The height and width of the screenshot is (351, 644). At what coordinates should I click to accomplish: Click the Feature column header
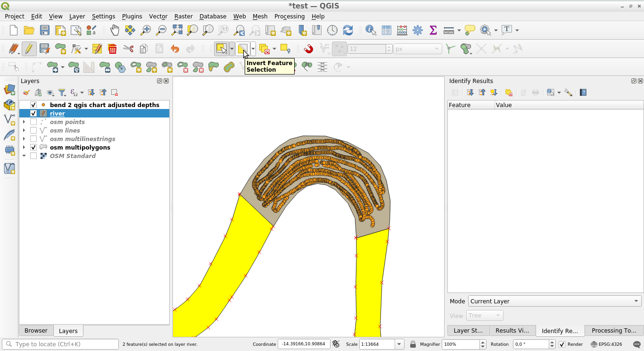tap(471, 105)
